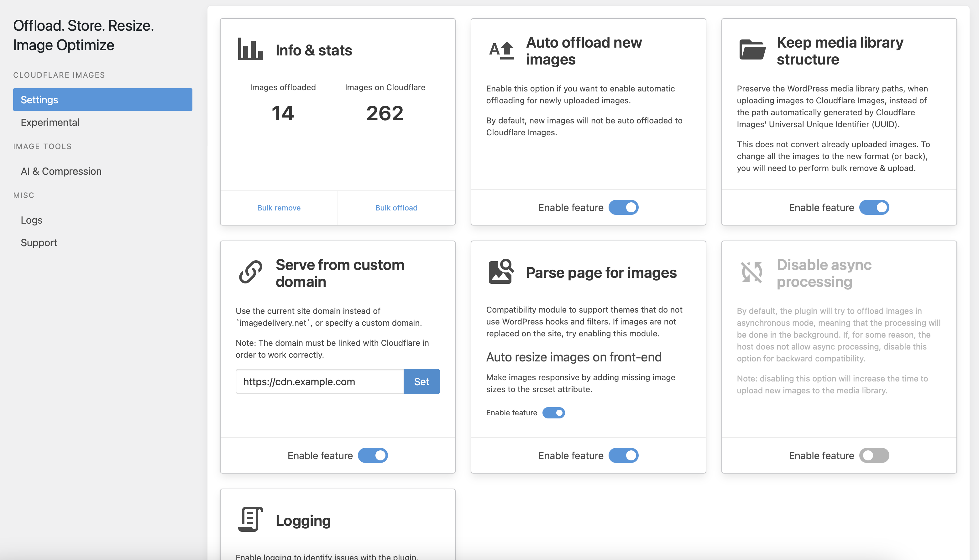Open Experimental section in sidebar

(x=50, y=122)
